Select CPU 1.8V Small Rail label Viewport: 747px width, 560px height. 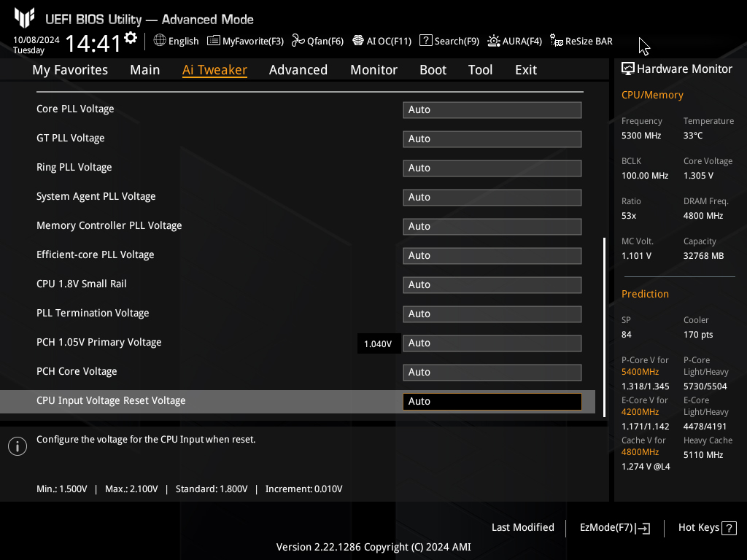pos(82,284)
